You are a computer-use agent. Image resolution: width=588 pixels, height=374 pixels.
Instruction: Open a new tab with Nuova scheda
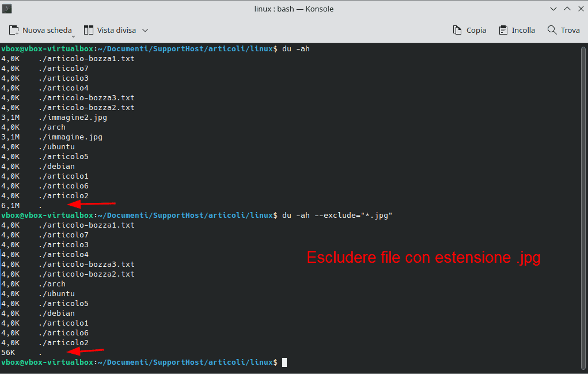[x=40, y=30]
